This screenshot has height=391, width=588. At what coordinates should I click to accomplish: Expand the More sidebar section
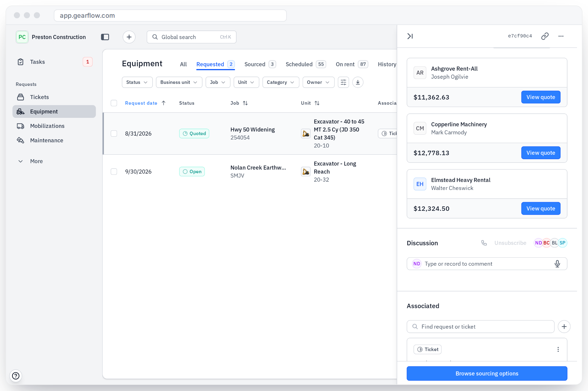[x=54, y=161]
